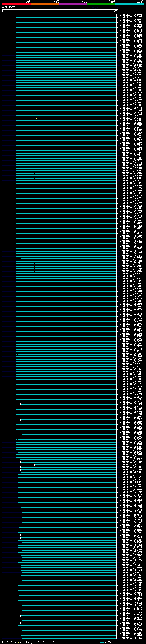Select hit label UniRef100_P51090
This screenshot has width=146, height=644.
131,560
